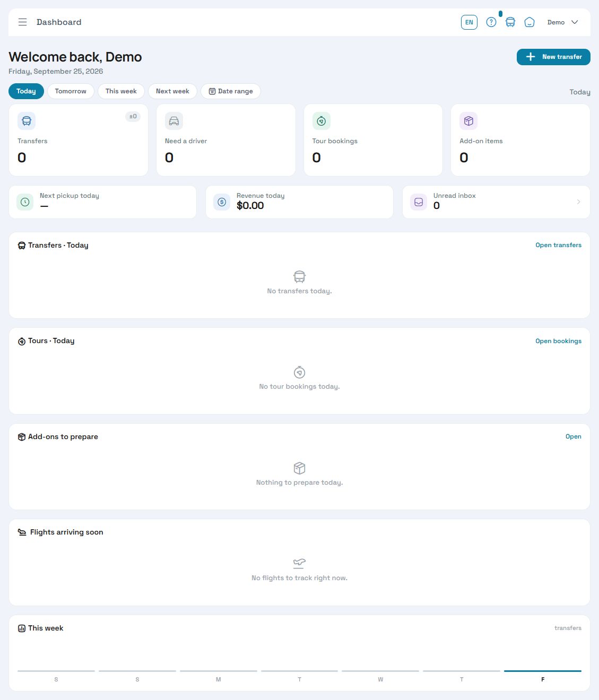Click the 'No transfers today.' message
599x700 pixels.
pyautogui.click(x=299, y=291)
